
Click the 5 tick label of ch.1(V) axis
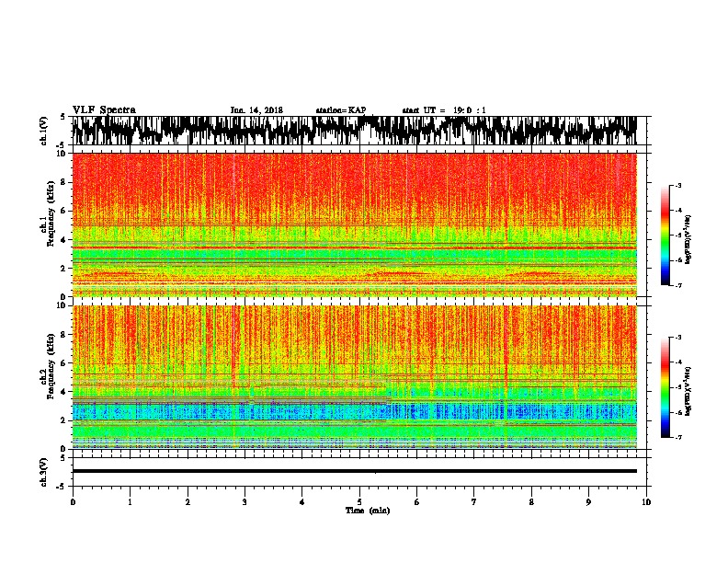click(x=64, y=117)
